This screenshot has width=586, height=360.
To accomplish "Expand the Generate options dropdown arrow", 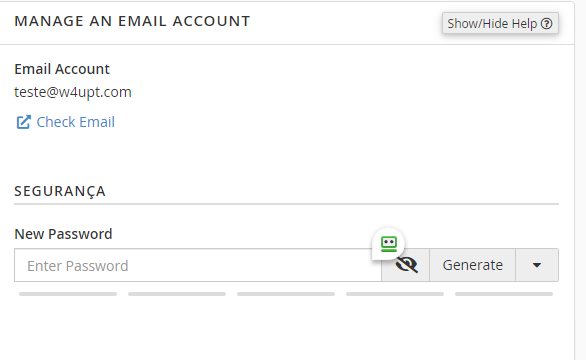I will [537, 265].
